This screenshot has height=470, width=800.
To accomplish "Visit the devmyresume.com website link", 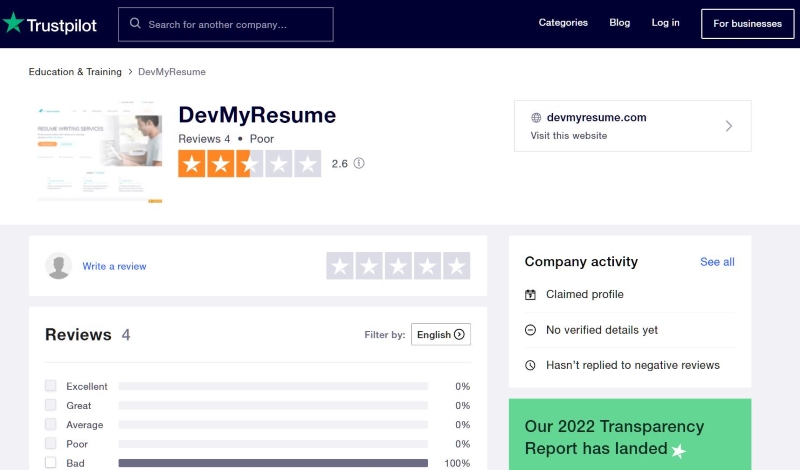I will point(633,126).
